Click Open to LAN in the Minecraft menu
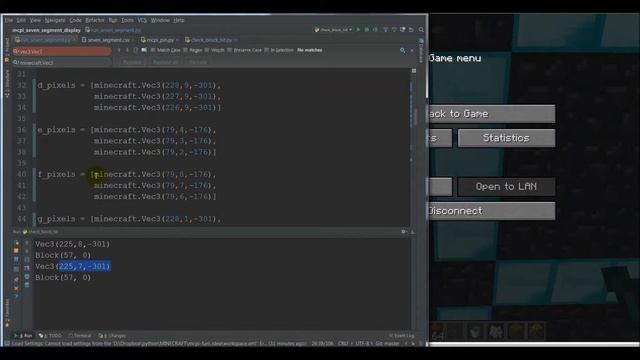640x360 pixels. [x=506, y=187]
